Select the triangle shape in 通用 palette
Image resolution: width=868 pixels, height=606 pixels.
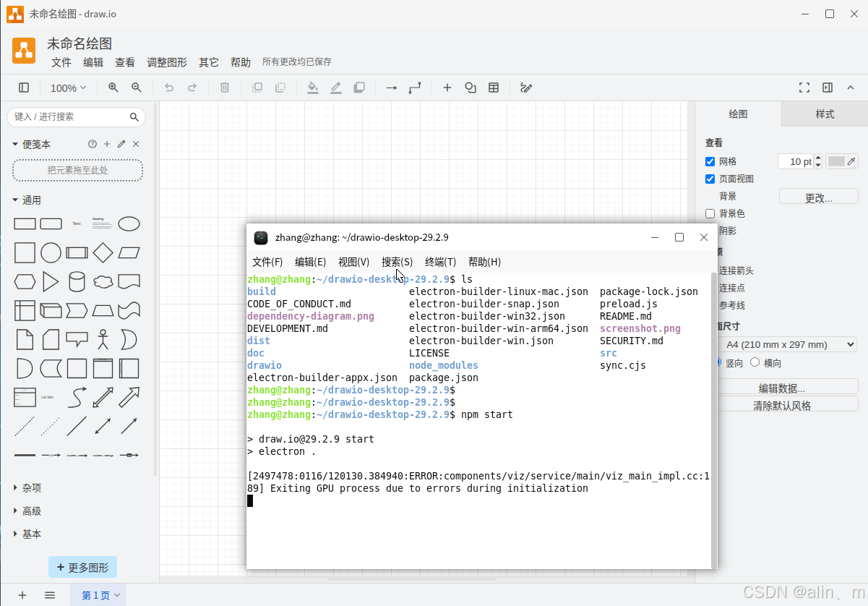pyautogui.click(x=51, y=281)
